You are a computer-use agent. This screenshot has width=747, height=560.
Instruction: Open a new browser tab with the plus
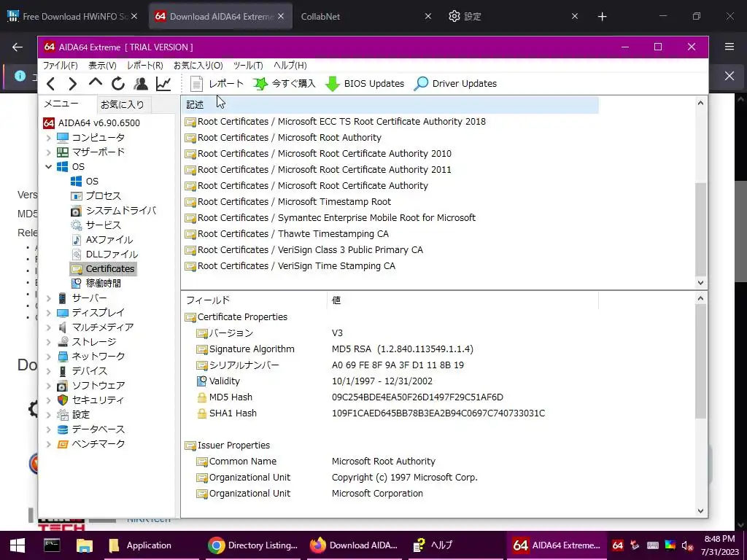[602, 17]
